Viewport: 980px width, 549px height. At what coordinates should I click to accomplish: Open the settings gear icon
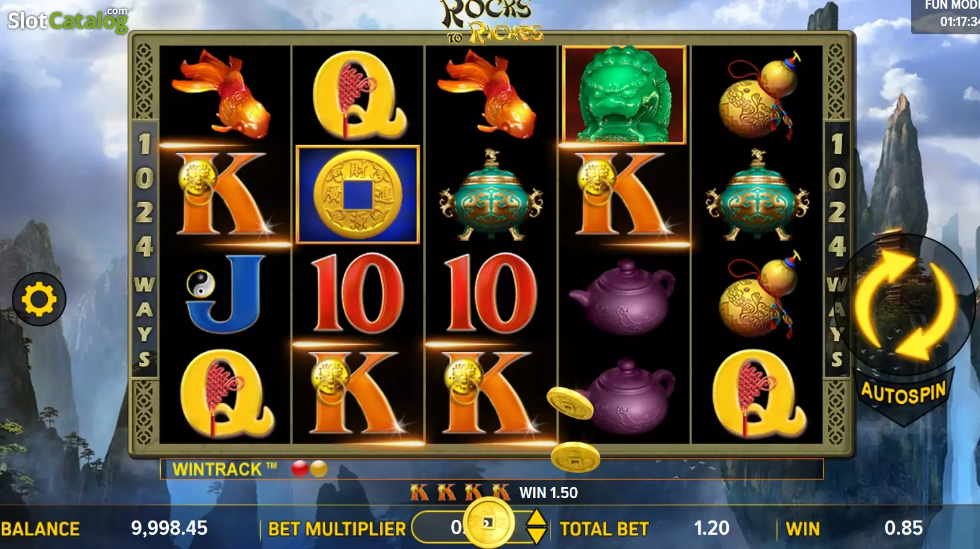(x=39, y=300)
